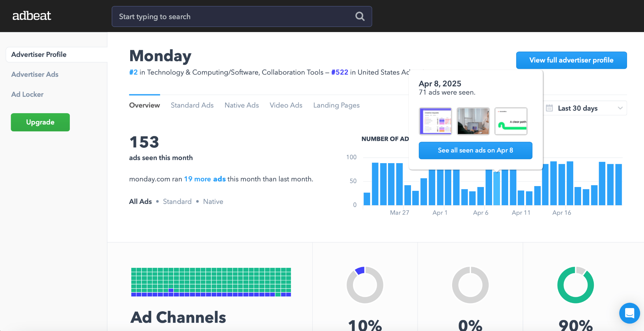The image size is (644, 331).
Task: Switch to the Native Ads tab
Action: coord(241,105)
